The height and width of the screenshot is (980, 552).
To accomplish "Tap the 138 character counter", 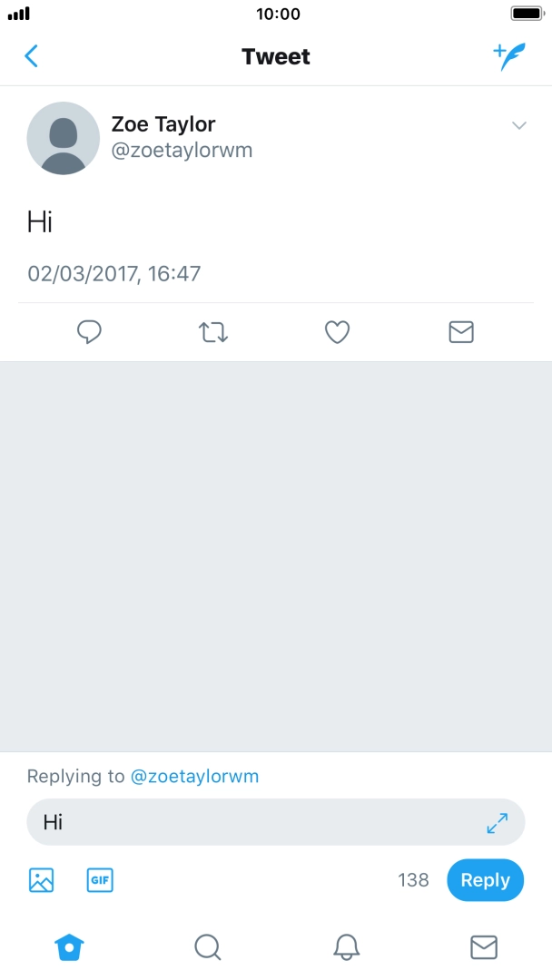I will pos(413,879).
